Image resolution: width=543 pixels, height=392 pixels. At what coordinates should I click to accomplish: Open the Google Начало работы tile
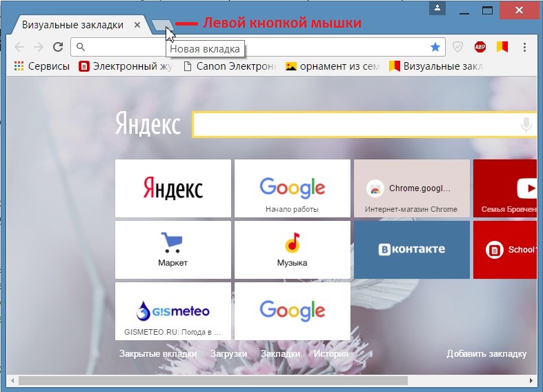(293, 188)
